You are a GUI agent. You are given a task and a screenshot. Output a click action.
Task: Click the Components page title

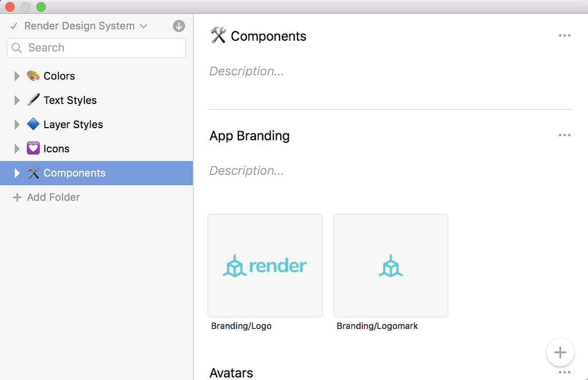pyautogui.click(x=269, y=36)
